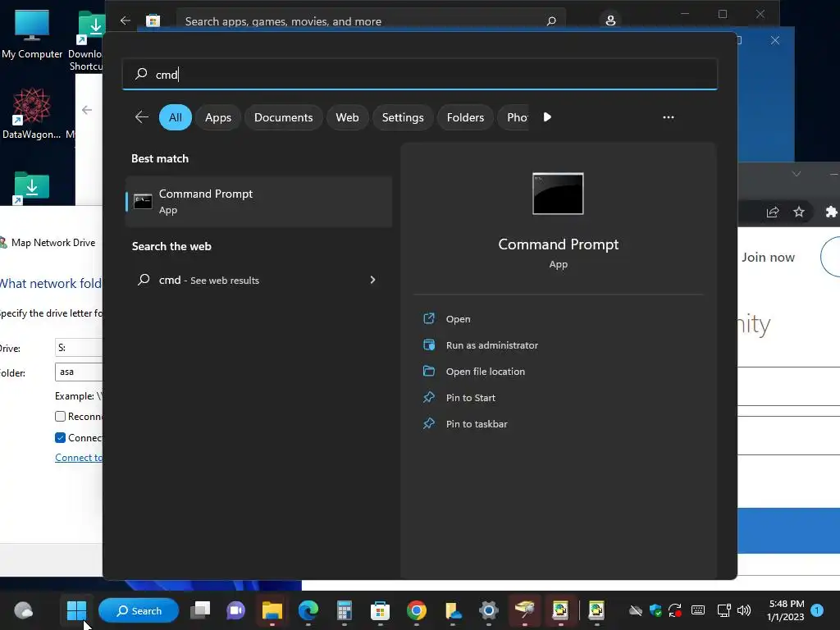Image resolution: width=840 pixels, height=630 pixels.
Task: Open the volume speaker tray icon
Action: pos(743,610)
